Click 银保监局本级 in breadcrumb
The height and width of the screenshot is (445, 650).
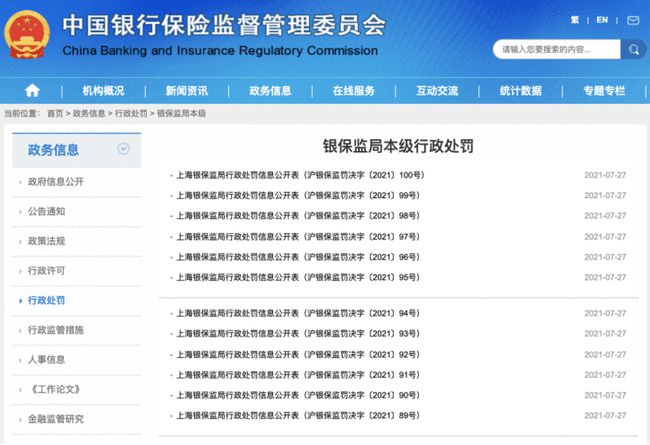click(x=182, y=114)
